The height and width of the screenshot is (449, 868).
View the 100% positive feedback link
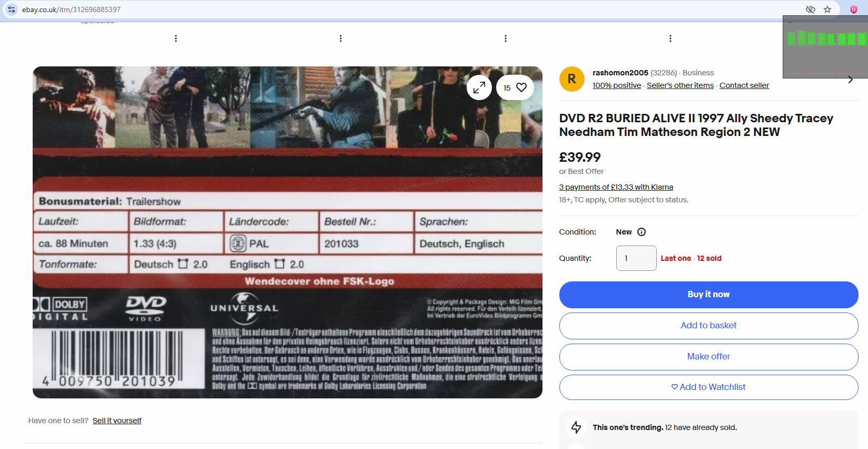[x=617, y=85]
